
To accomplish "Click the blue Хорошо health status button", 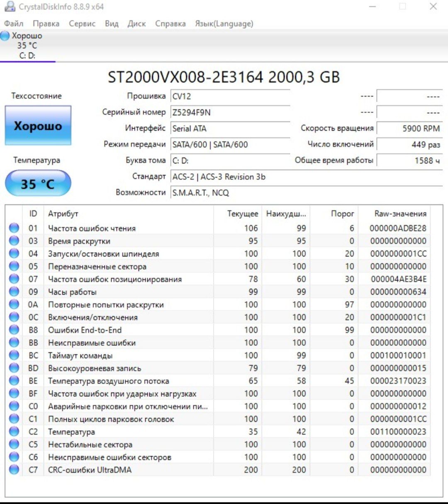I will pyautogui.click(x=38, y=125).
